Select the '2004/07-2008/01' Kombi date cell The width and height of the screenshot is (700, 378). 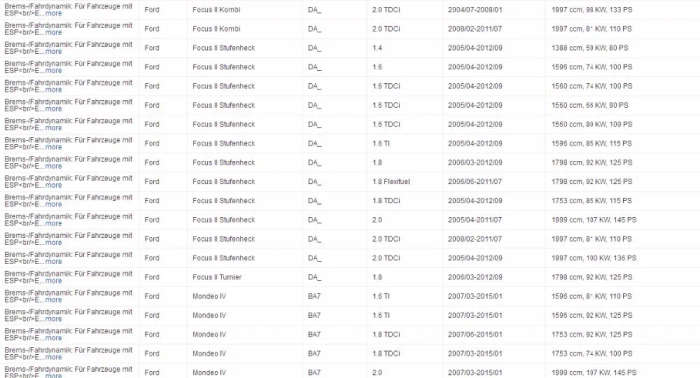475,9
